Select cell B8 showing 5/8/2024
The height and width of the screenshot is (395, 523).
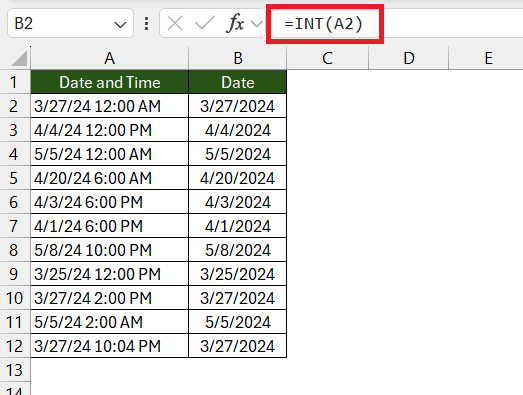(237, 250)
